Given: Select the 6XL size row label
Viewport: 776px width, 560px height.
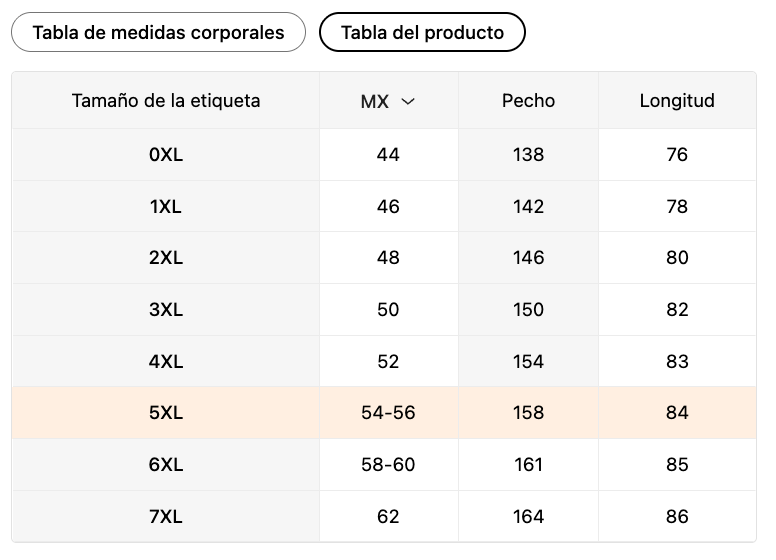Looking at the screenshot, I should [166, 465].
